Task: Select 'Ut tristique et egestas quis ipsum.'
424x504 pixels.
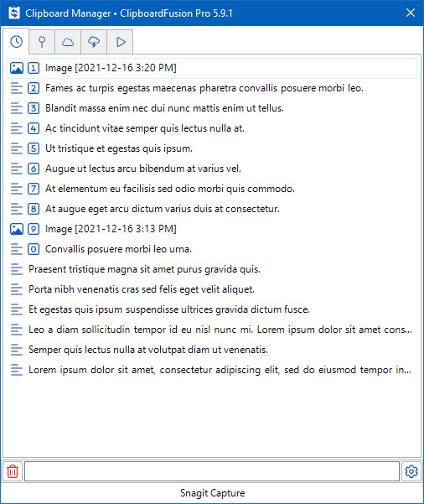Action: pyautogui.click(x=212, y=148)
